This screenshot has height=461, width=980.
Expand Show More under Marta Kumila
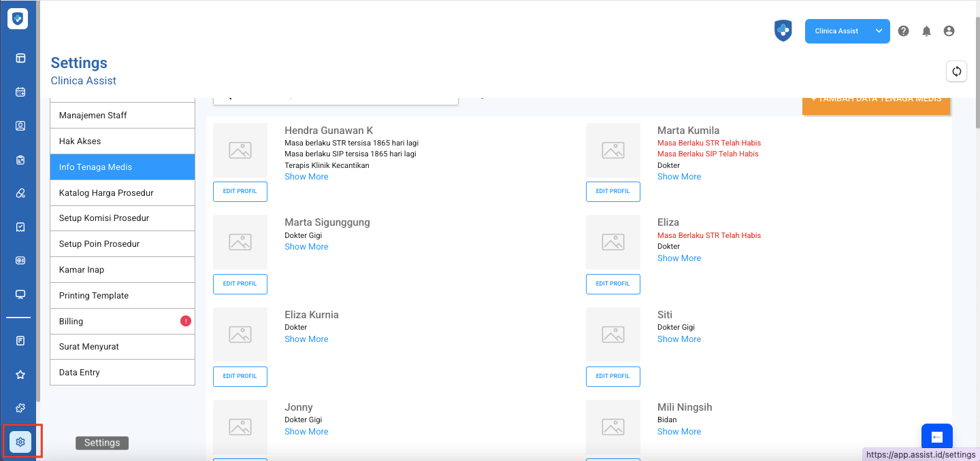679,177
